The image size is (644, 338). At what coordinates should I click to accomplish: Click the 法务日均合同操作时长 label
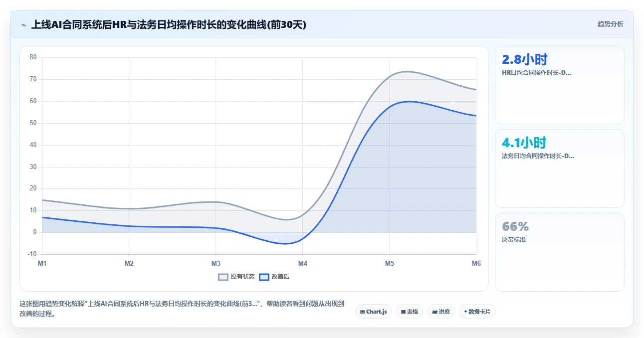click(x=538, y=156)
